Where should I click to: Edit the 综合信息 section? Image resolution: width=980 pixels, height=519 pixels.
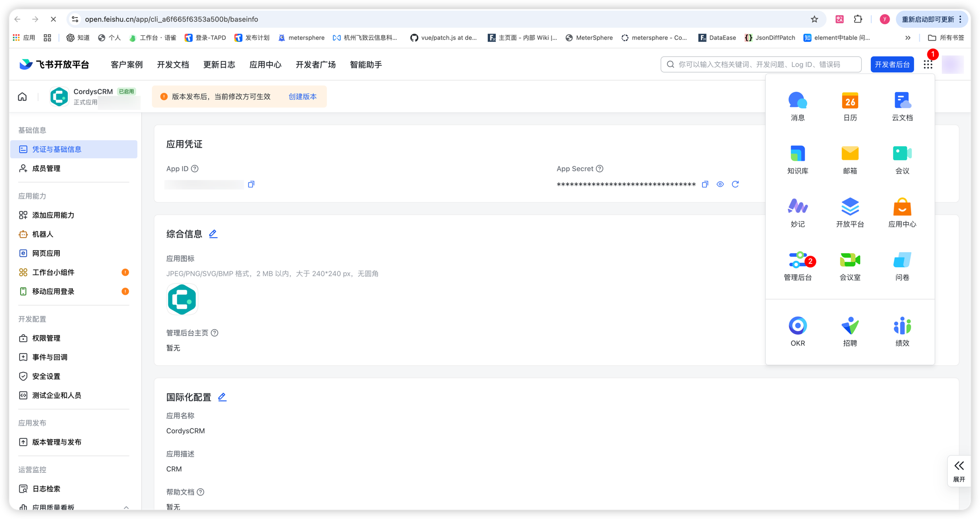point(213,234)
